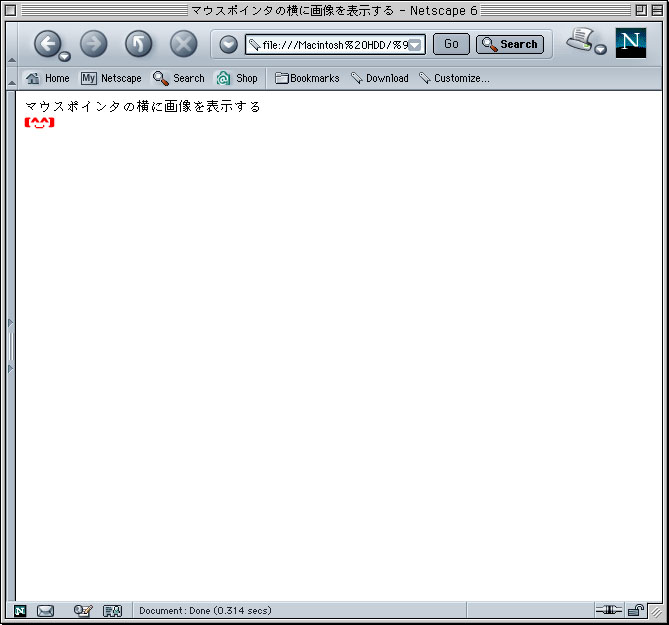669x625 pixels.
Task: Expand the URL history dropdown arrow
Action: (x=415, y=45)
